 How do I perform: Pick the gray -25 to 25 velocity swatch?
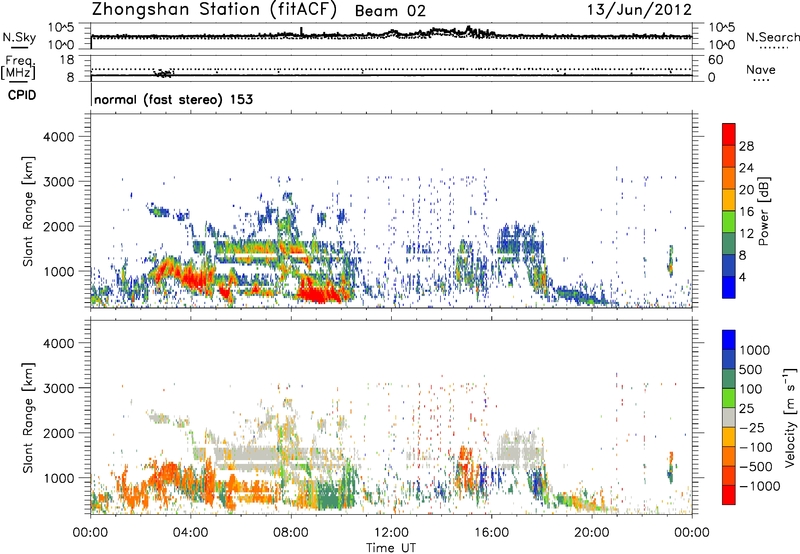(x=729, y=417)
